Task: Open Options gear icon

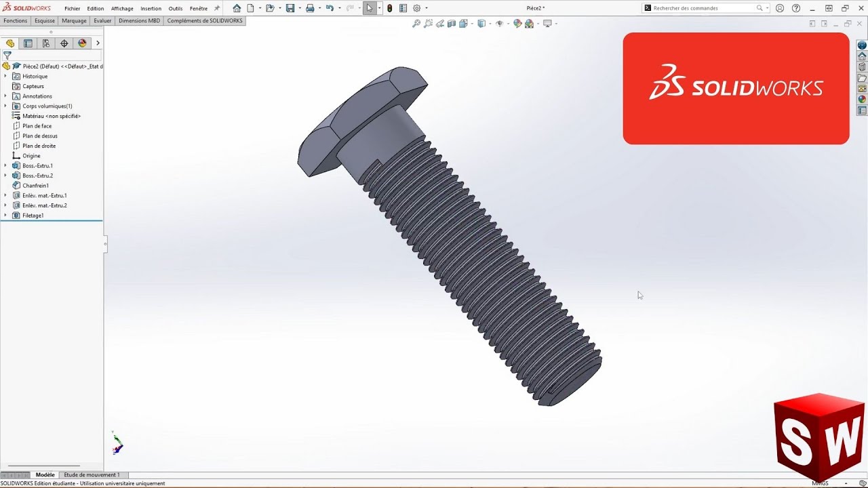Action: [x=417, y=8]
